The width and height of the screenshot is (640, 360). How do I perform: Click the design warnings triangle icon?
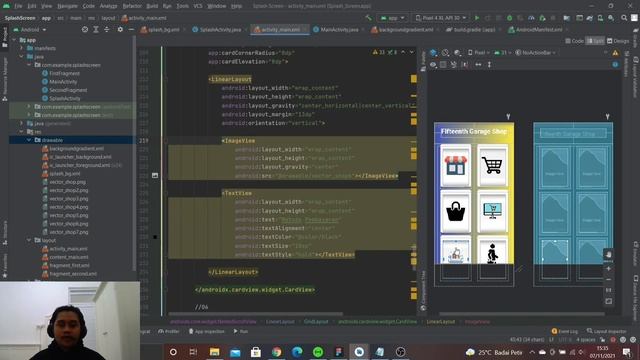pos(615,53)
